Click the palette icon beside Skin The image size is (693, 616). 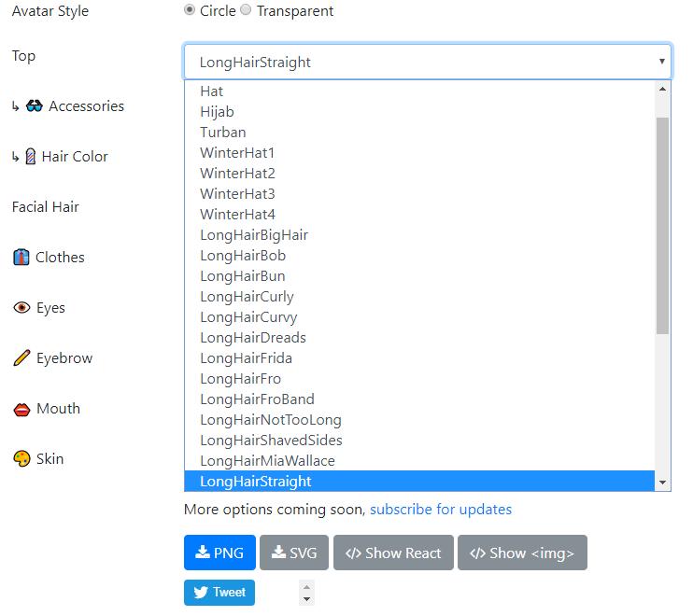pos(21,459)
